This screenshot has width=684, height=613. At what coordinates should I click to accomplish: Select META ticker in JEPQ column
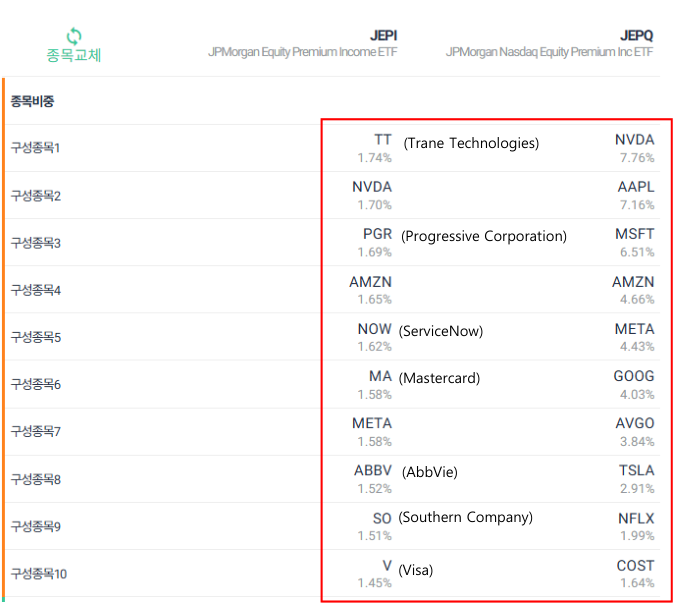(x=635, y=329)
